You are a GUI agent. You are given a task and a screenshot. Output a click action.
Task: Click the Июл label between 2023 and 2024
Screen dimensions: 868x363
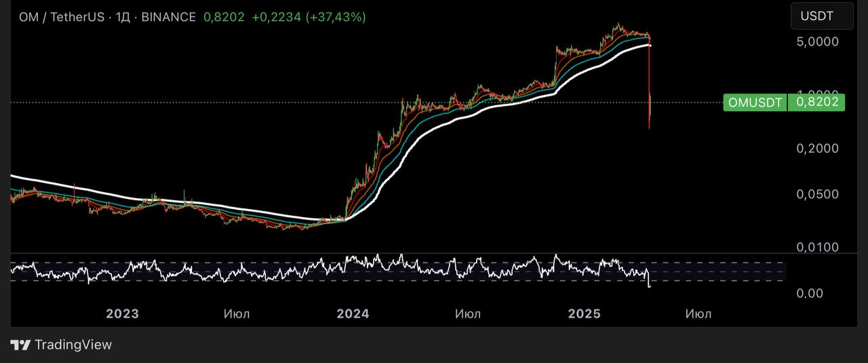coord(237,313)
